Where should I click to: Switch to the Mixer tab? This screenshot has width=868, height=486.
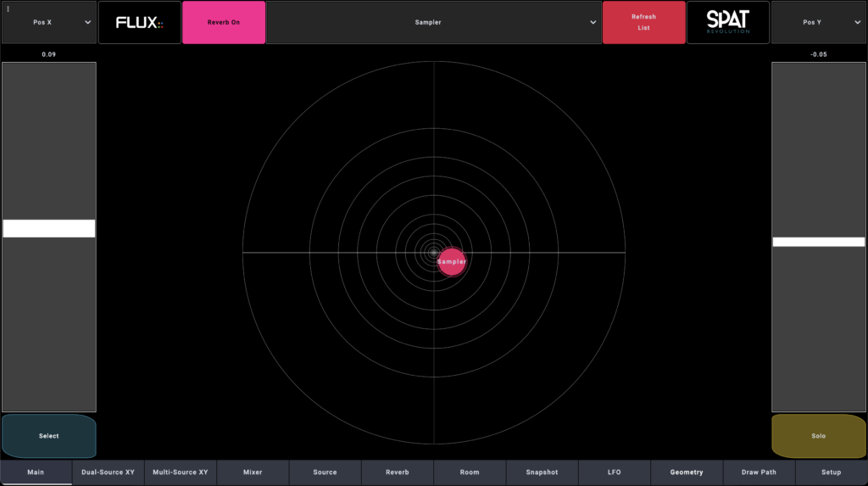click(x=253, y=472)
